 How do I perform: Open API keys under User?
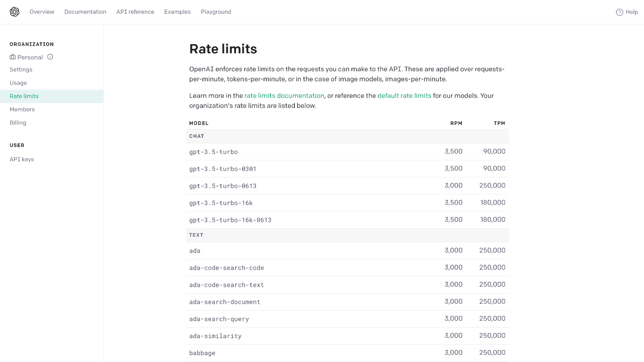click(x=22, y=159)
